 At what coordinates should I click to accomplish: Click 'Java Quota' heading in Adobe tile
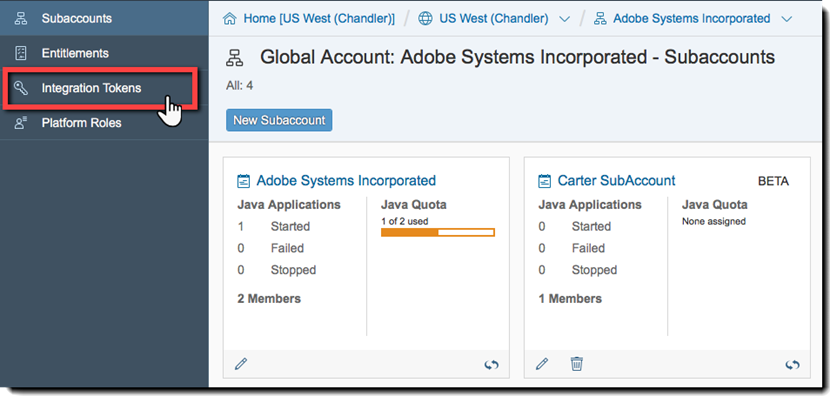pyautogui.click(x=414, y=205)
